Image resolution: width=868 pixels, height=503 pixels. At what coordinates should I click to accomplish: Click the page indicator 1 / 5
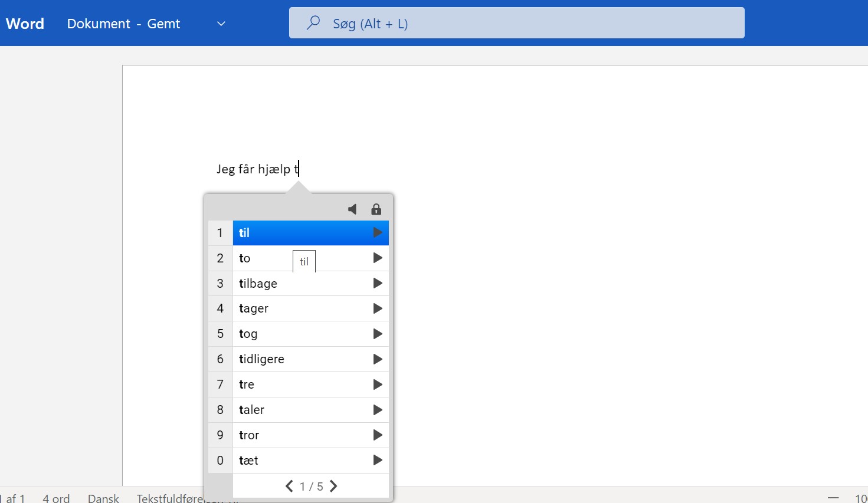[311, 486]
